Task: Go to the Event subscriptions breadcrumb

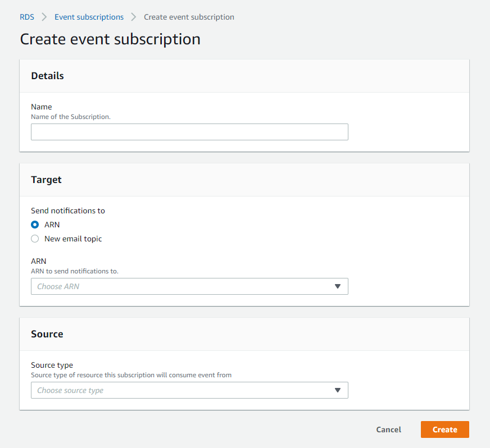Action: (89, 17)
